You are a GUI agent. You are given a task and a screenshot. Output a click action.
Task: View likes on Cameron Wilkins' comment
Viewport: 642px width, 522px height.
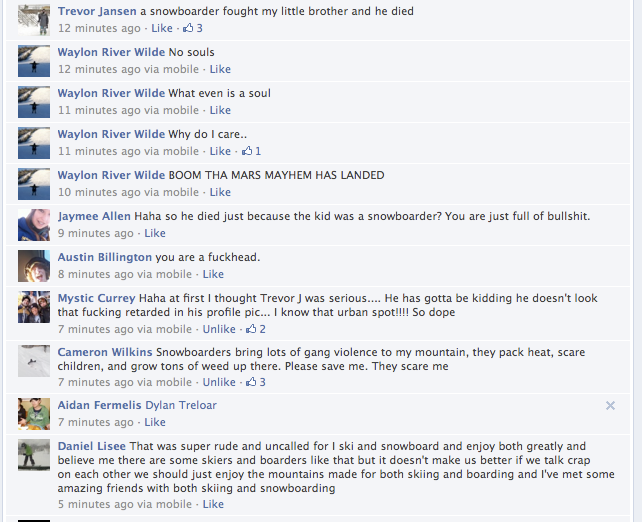(x=255, y=382)
